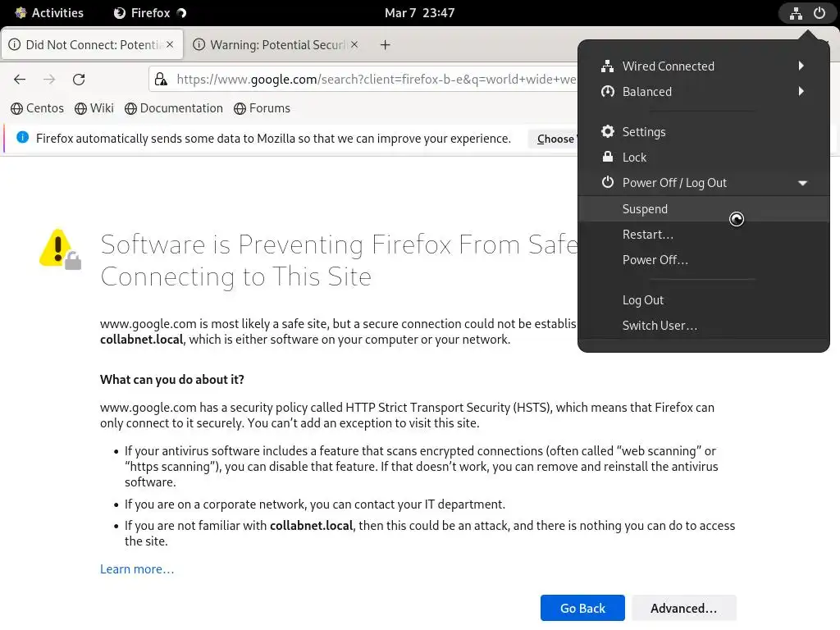Open the Firefox app menu in top bar
840x630 pixels.
150,13
